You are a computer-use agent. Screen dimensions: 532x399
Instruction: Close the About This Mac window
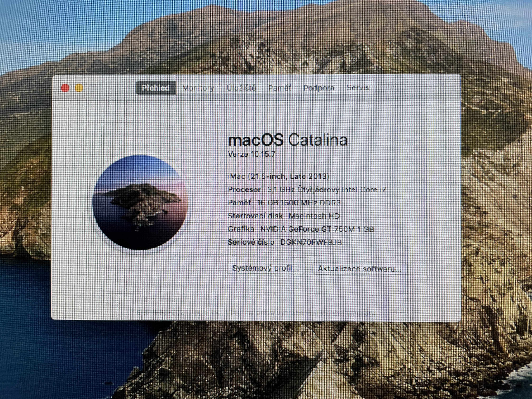tap(65, 88)
